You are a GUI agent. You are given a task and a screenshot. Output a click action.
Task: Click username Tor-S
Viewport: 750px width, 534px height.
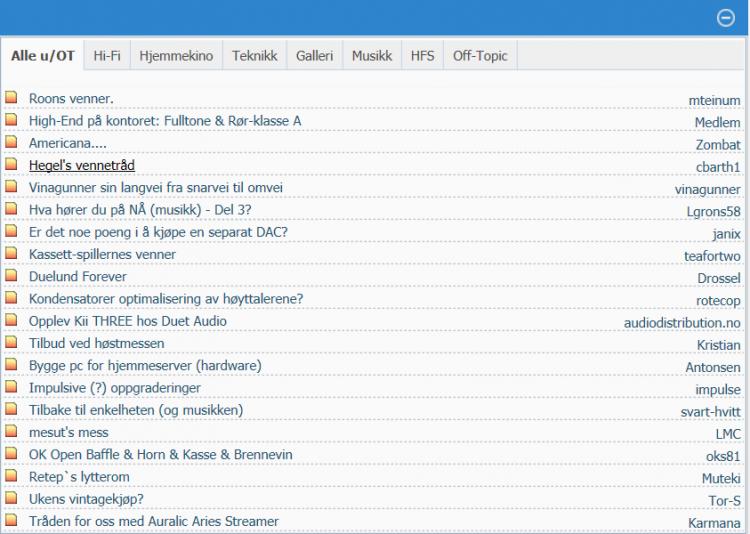[x=724, y=501]
